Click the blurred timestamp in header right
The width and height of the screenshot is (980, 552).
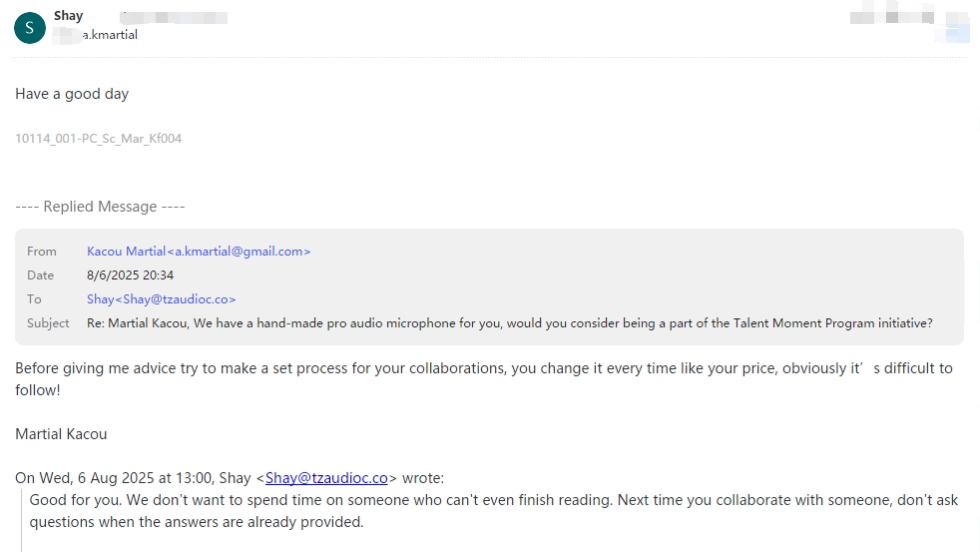pyautogui.click(x=892, y=17)
